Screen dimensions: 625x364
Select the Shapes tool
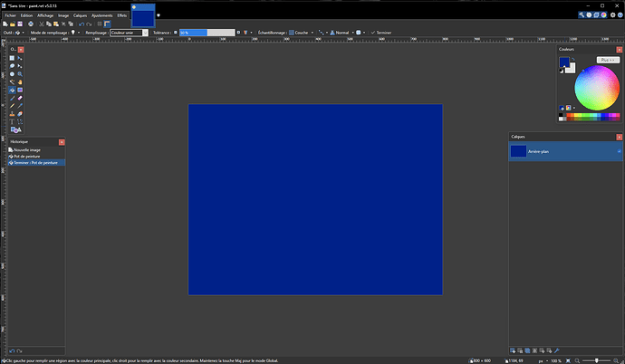pos(16,129)
